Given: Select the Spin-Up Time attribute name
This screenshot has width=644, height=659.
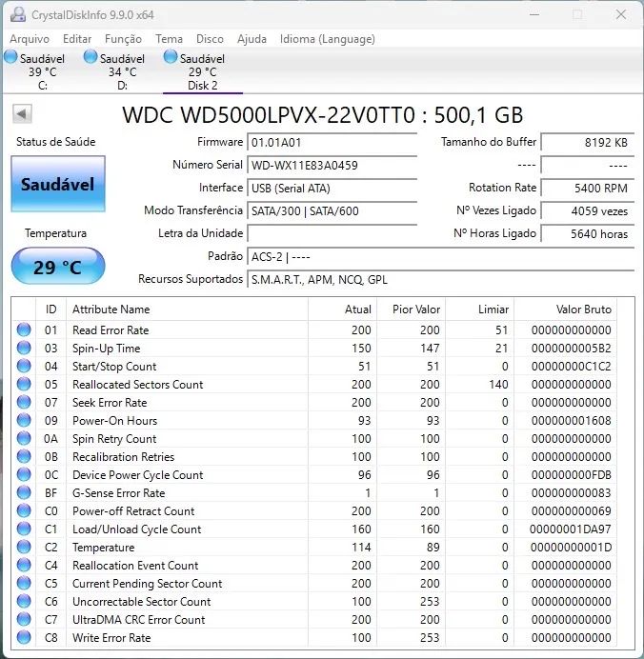Looking at the screenshot, I should 107,349.
